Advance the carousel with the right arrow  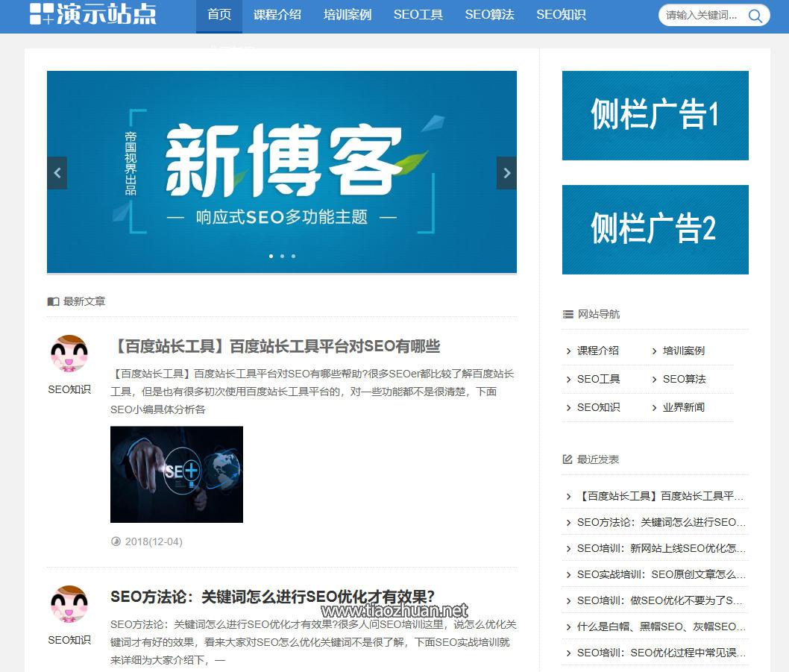(x=506, y=172)
